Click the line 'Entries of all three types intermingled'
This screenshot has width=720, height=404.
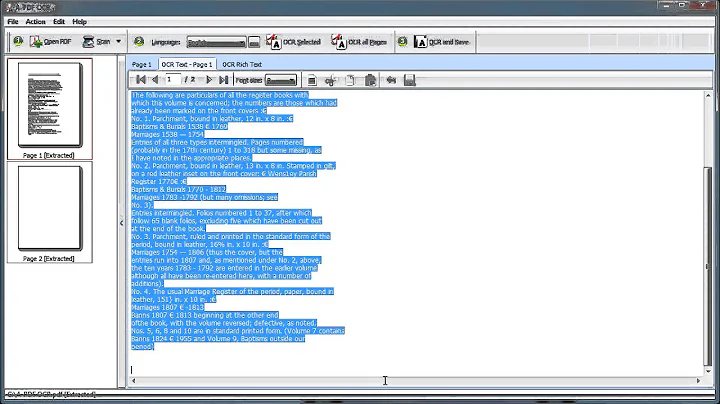pos(217,142)
